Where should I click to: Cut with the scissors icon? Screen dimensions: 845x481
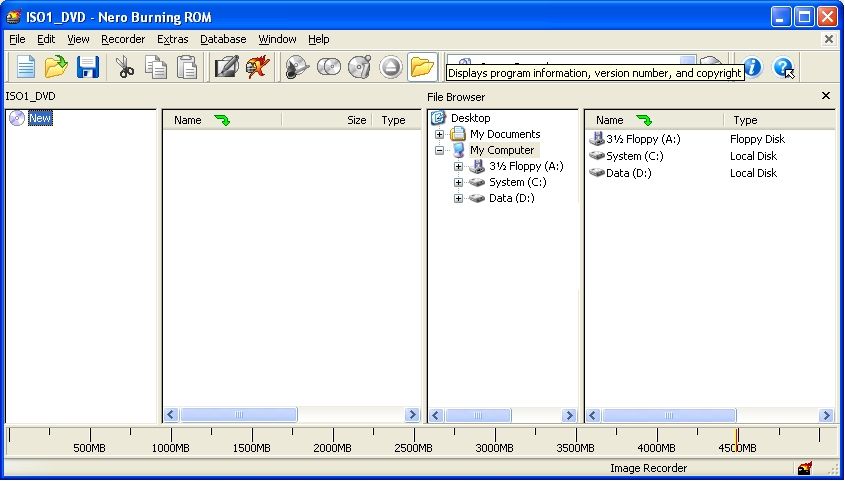125,67
